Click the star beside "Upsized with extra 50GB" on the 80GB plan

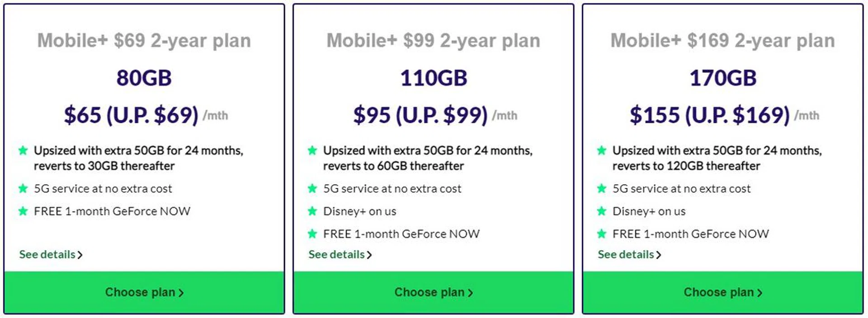(x=23, y=150)
